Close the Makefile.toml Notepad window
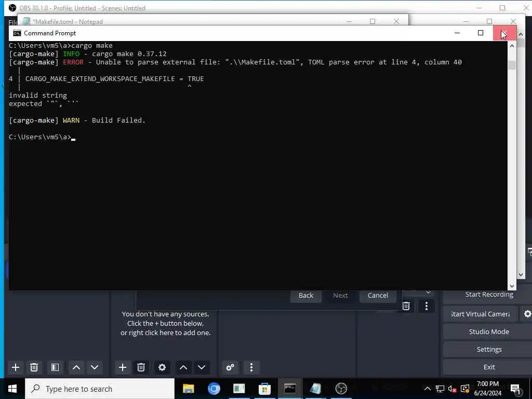Screen dimensions: 532x399 (396, 21)
